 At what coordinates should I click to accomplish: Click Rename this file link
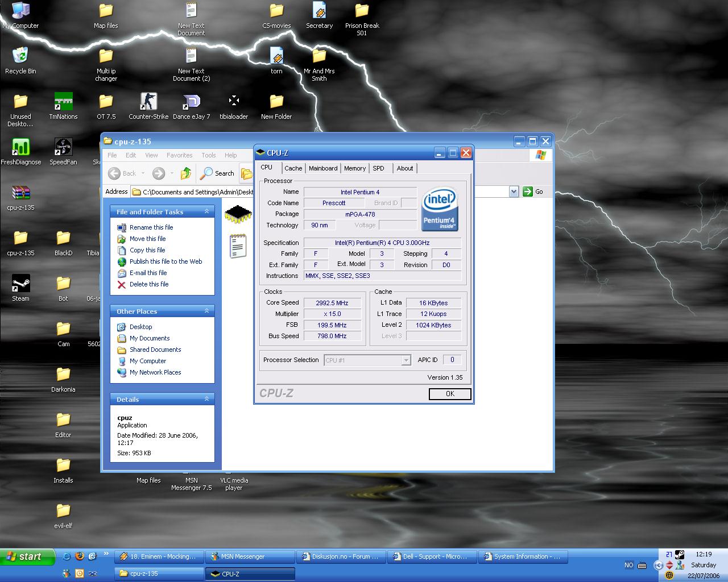pos(151,227)
